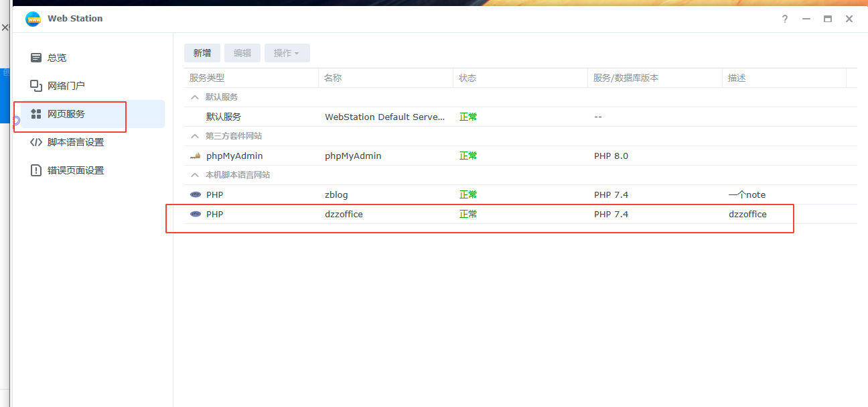The width and height of the screenshot is (868, 407).
Task: Click the 编辑 button
Action: tap(242, 53)
